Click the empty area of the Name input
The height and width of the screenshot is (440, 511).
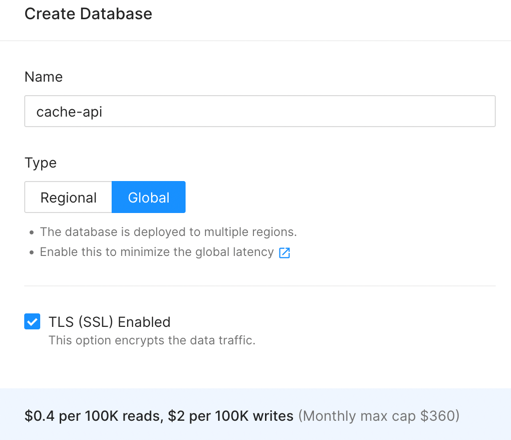(x=300, y=111)
